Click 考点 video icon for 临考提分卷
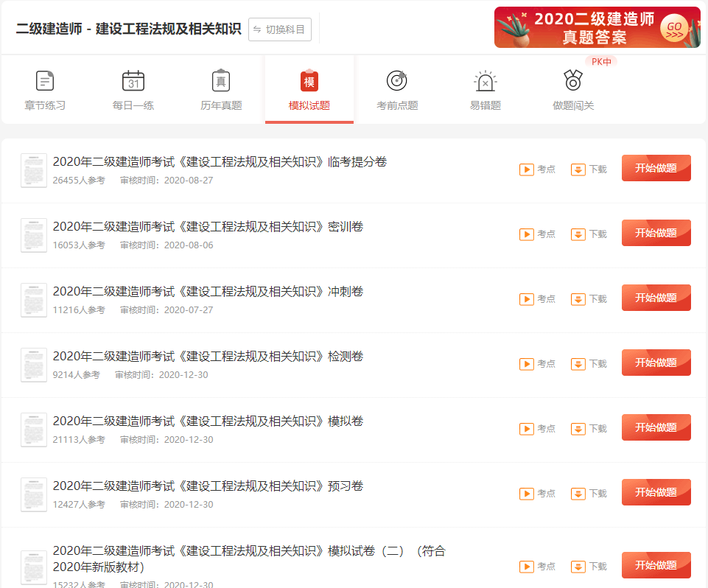708x588 pixels. coord(527,169)
